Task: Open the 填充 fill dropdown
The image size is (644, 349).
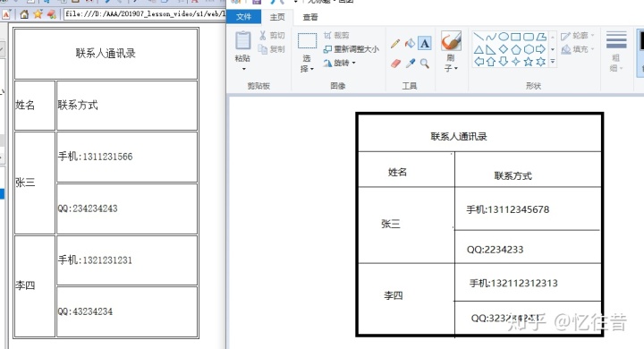Action: (x=578, y=50)
